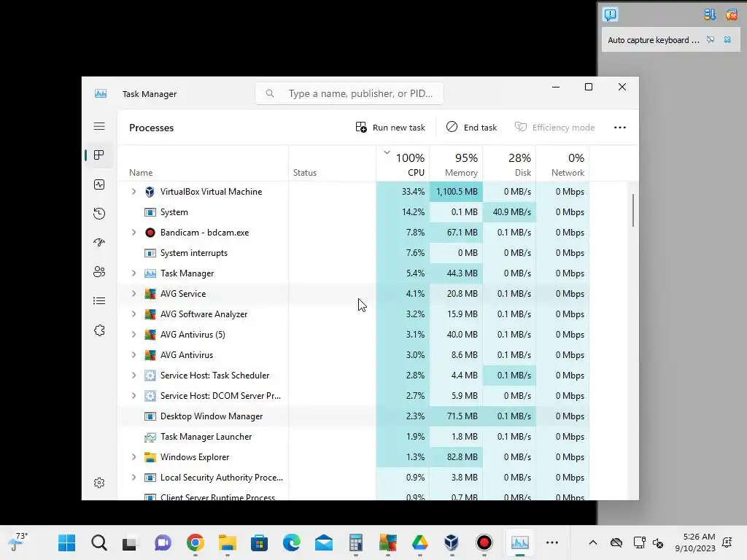Select the Desktop Window Manager row

[353, 416]
